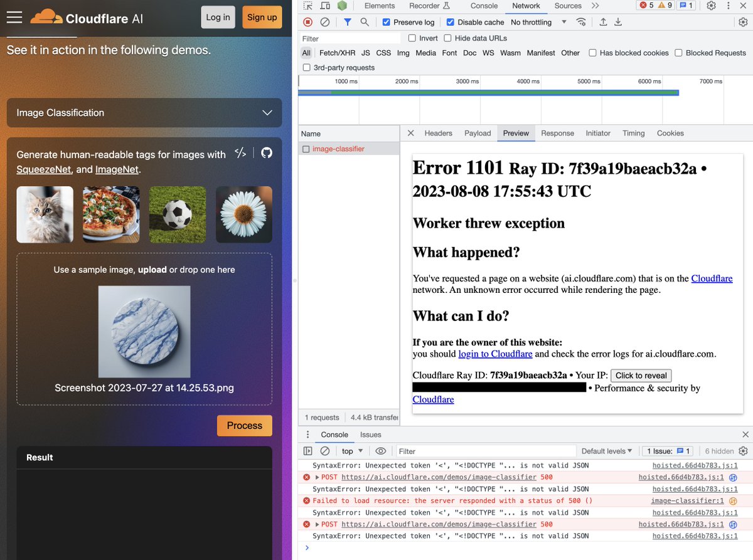Expand the Image Classification dropdown
The width and height of the screenshot is (753, 560).
click(144, 113)
